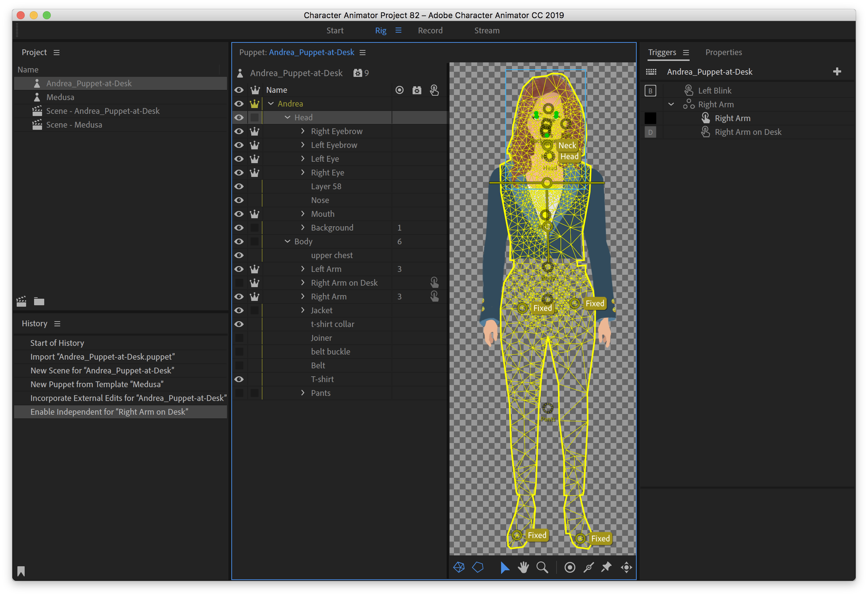Select the arrow Selection tool
This screenshot has height=596, width=868.
click(505, 567)
